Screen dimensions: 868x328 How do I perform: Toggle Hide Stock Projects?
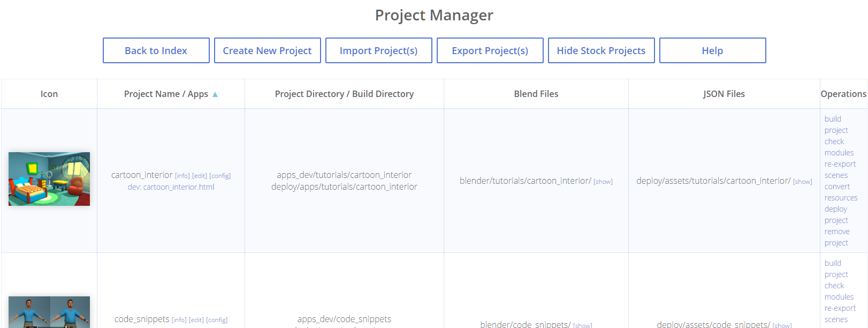[601, 50]
